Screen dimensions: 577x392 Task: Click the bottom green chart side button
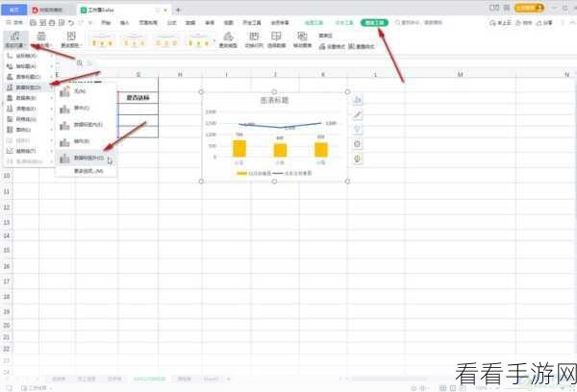[x=358, y=159]
